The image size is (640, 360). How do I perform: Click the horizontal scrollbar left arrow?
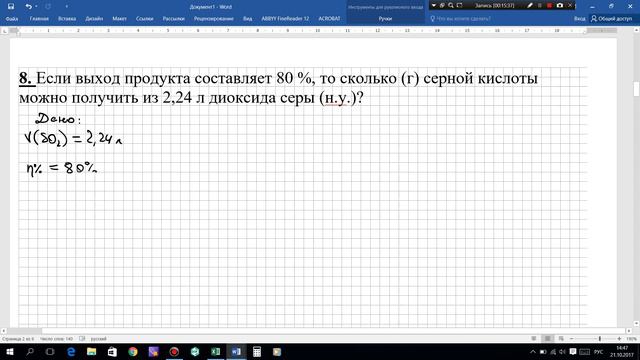4,331
